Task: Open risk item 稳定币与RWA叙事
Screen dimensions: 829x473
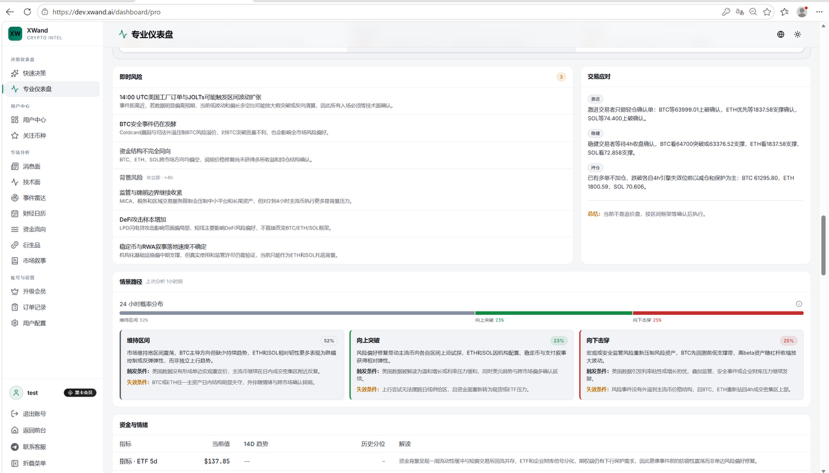Action: coord(343,251)
